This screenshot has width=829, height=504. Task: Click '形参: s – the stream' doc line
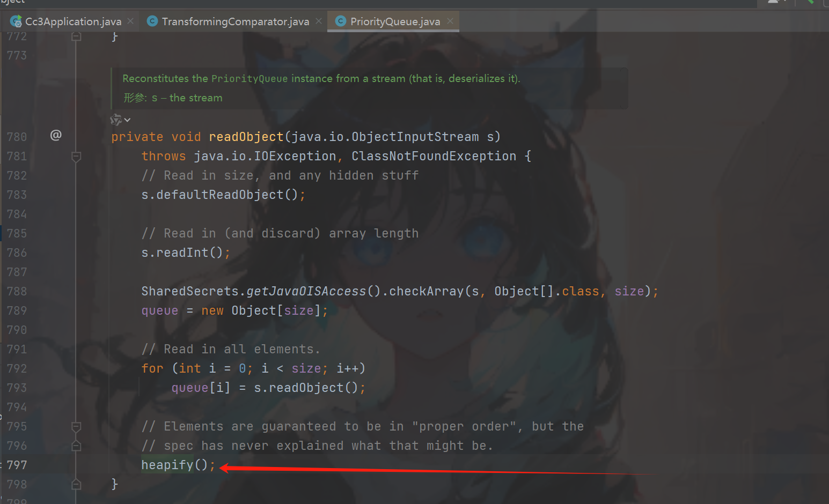coord(173,98)
